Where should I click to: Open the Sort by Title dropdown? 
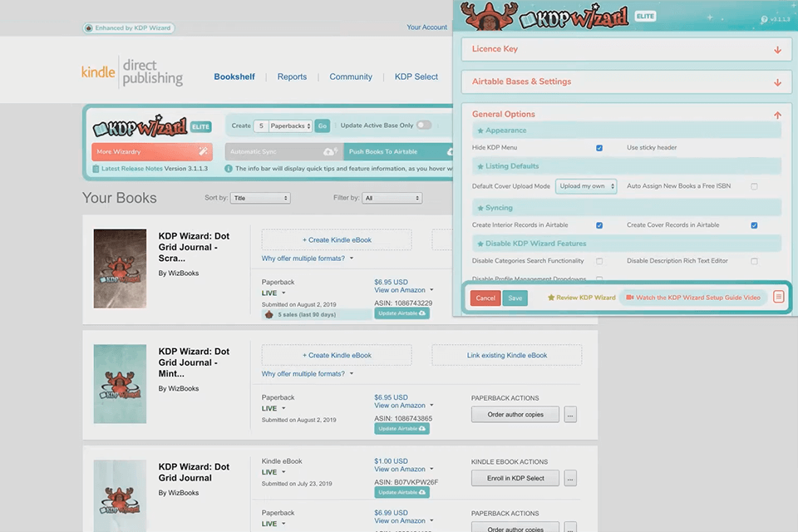[260, 198]
